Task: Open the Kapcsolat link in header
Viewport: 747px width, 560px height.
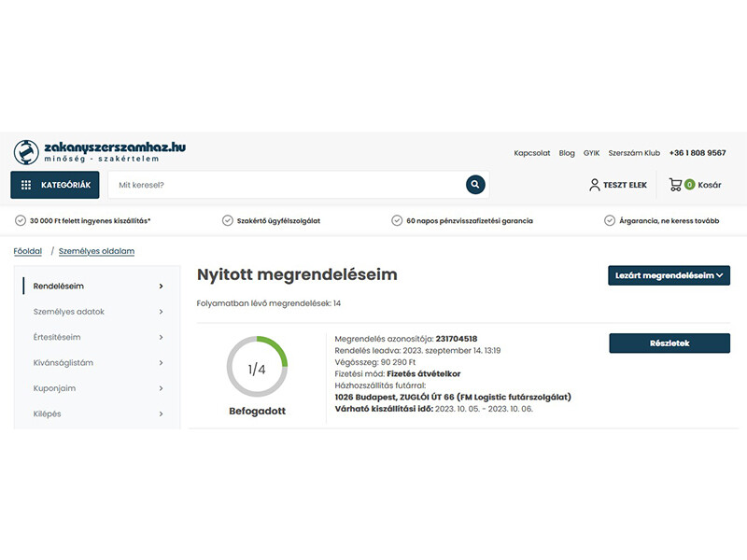Action: point(531,153)
